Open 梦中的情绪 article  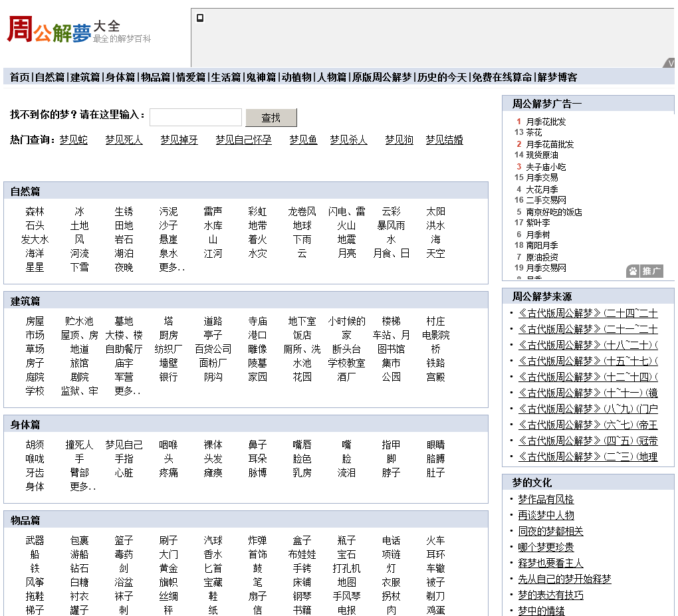click(x=541, y=611)
